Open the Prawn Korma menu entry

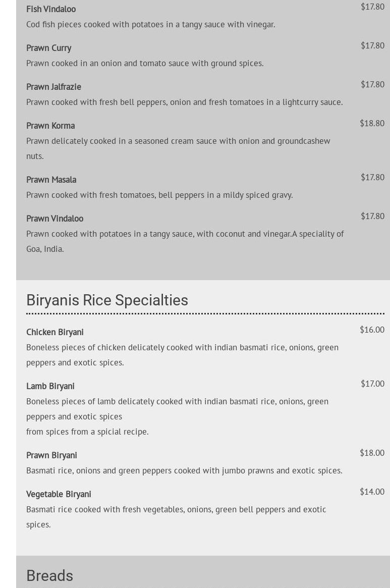coord(50,126)
